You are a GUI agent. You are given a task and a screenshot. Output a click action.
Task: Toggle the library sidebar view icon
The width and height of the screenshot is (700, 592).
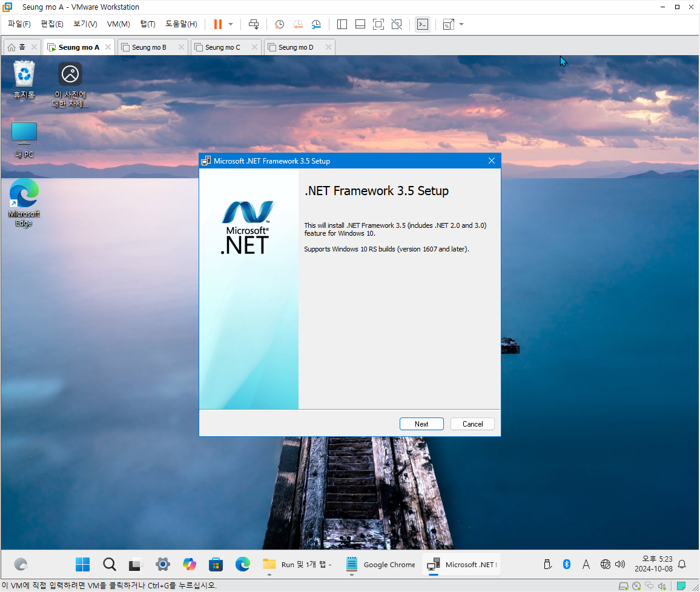[342, 24]
